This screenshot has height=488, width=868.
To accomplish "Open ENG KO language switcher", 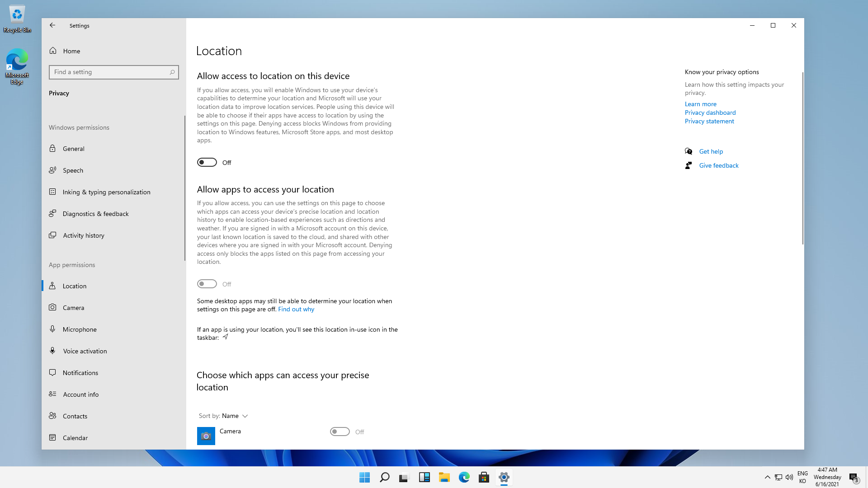I will (x=802, y=477).
